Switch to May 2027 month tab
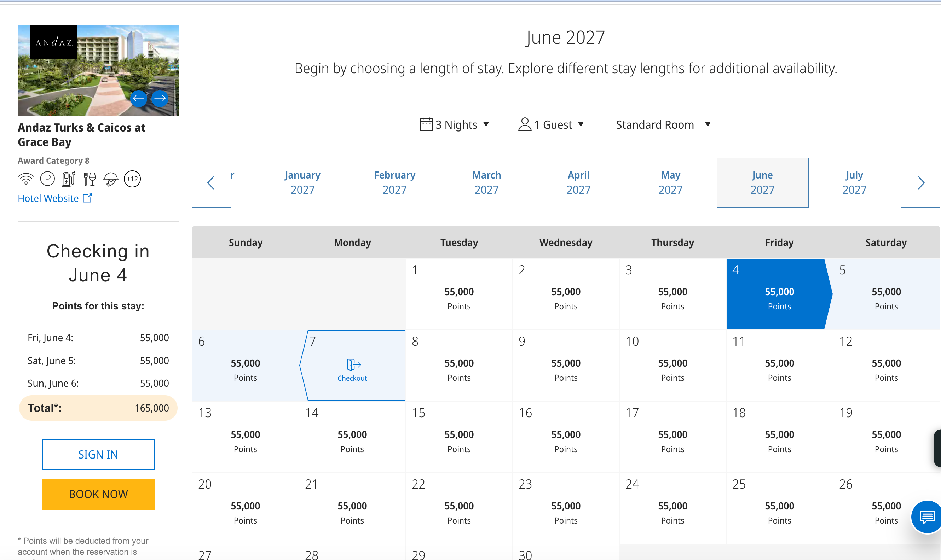Viewport: 941px width, 560px height. 671,183
